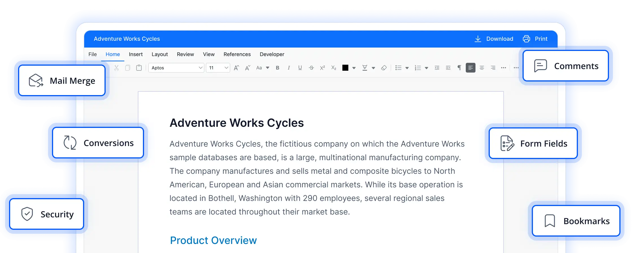Switch to the Insert ribbon tab

[x=136, y=54]
